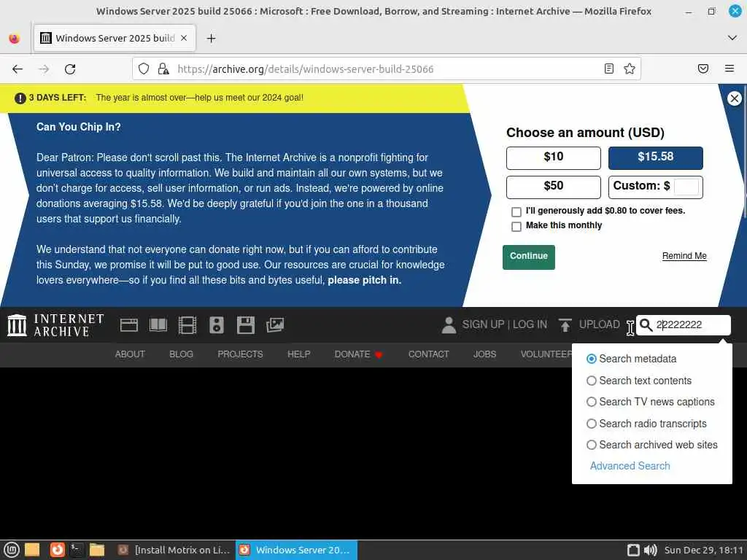Check the add $0.80 to cover fees box
The height and width of the screenshot is (560, 747).
[516, 211]
